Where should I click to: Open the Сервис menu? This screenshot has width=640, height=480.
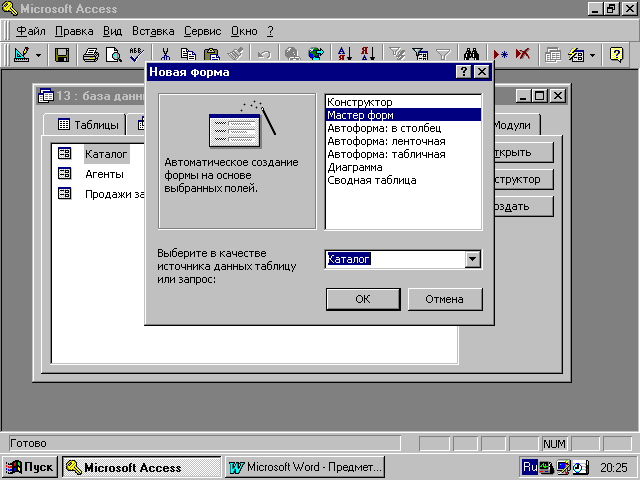(x=202, y=31)
